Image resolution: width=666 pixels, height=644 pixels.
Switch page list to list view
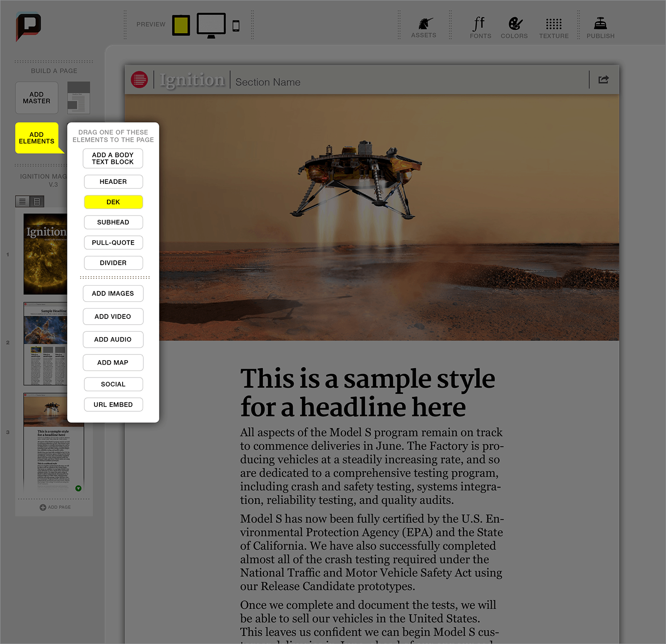pyautogui.click(x=22, y=202)
